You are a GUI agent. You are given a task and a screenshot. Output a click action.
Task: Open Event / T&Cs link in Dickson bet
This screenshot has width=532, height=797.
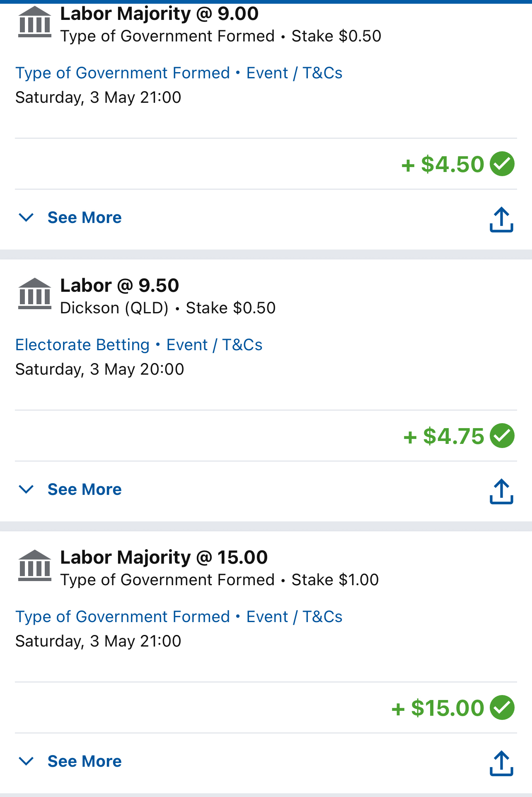pyautogui.click(x=214, y=345)
